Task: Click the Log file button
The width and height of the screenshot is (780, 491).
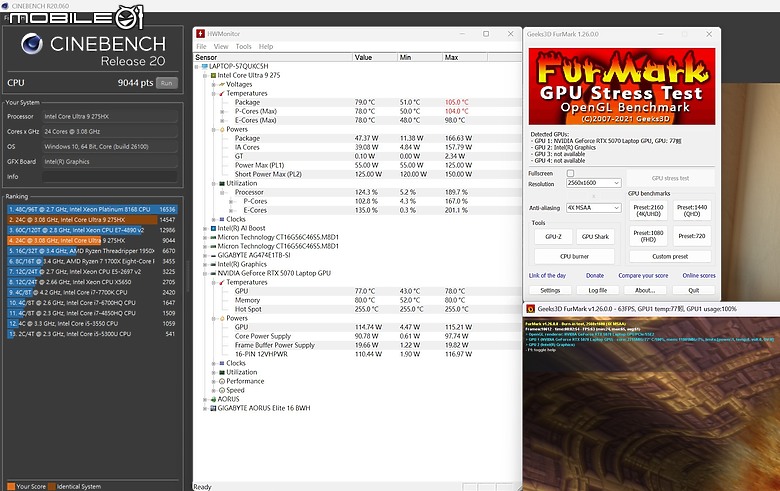Action: tap(597, 290)
